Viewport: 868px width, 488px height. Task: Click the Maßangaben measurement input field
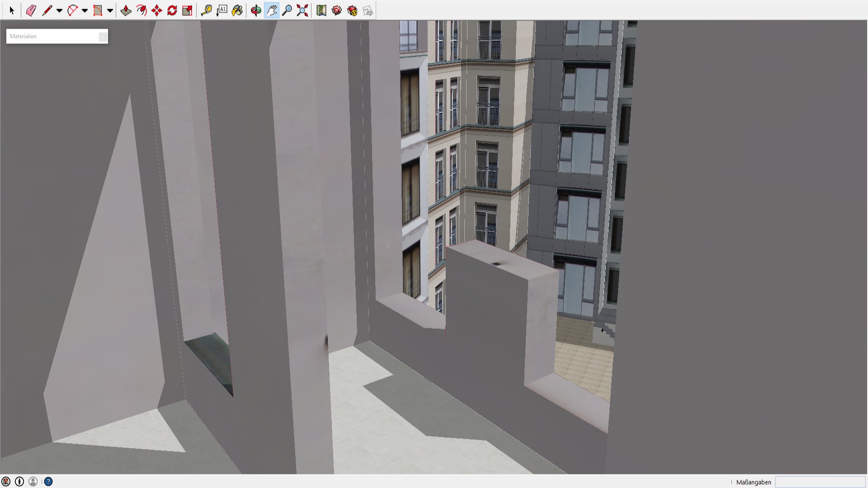[x=820, y=482]
